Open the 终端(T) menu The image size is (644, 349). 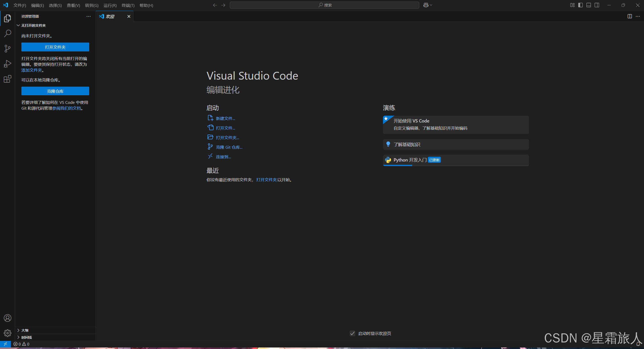[128, 5]
